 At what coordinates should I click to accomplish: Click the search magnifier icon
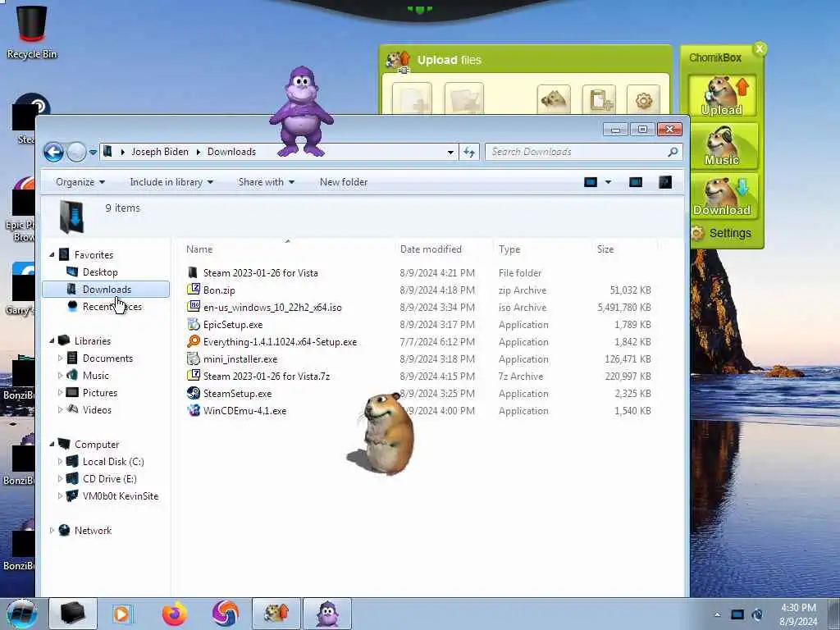pos(673,152)
